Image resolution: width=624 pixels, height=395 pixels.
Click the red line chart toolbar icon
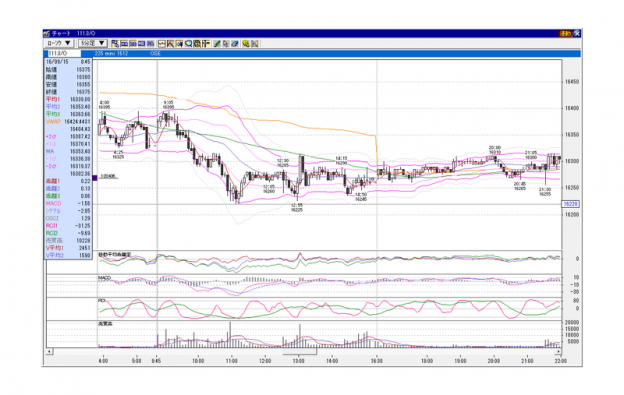tap(162, 44)
